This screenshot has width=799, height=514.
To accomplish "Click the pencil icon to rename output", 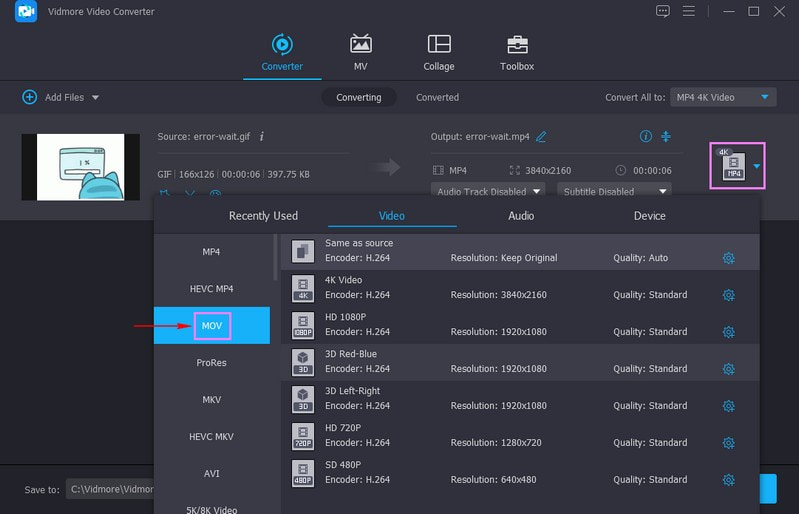I will pyautogui.click(x=541, y=136).
